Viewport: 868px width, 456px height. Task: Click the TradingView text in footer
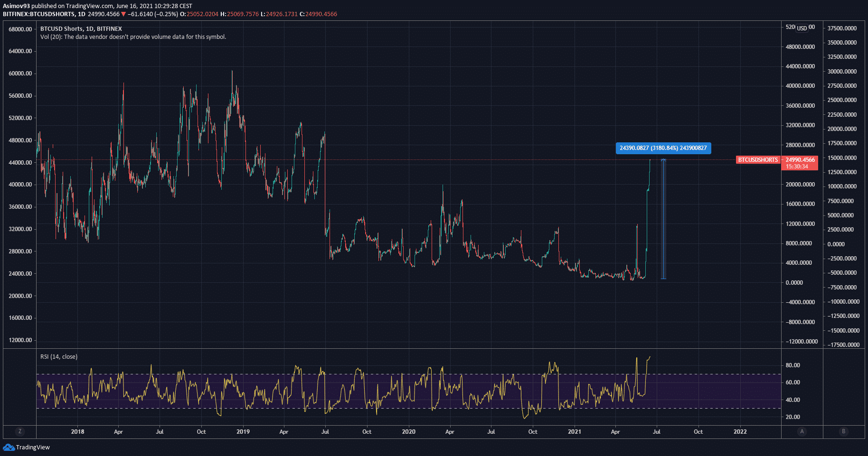pyautogui.click(x=33, y=447)
